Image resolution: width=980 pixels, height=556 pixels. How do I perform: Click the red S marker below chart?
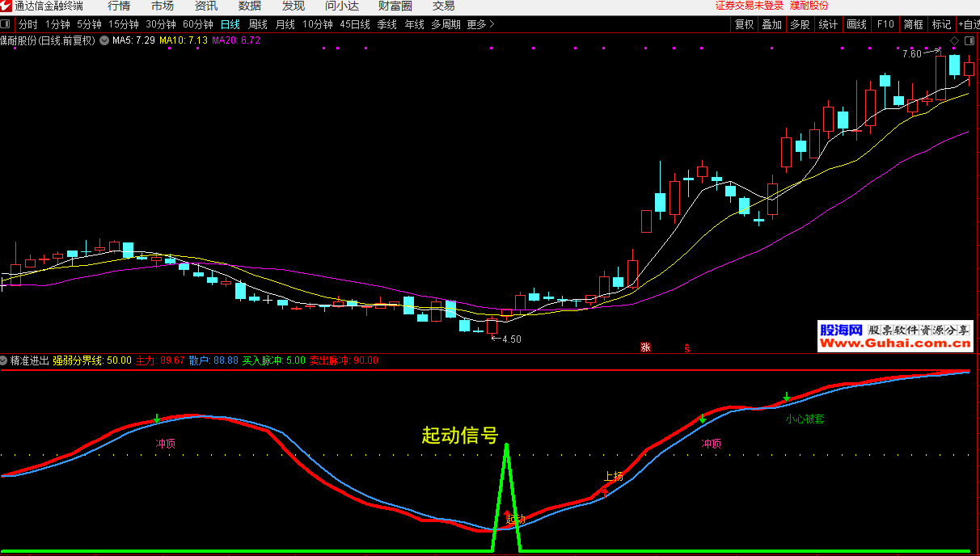[687, 347]
